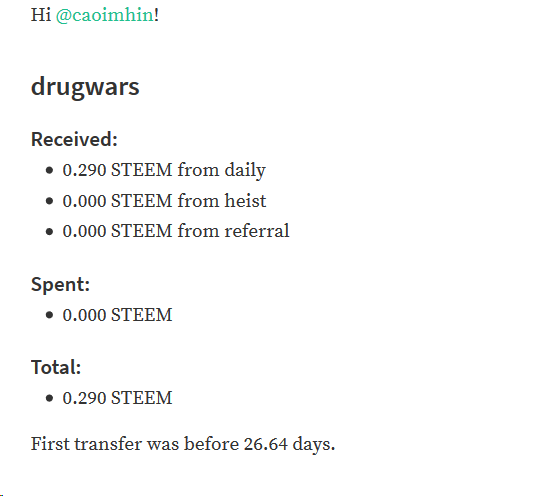Click the Spent: heading
Screen dimensions: 554x496
coord(60,285)
